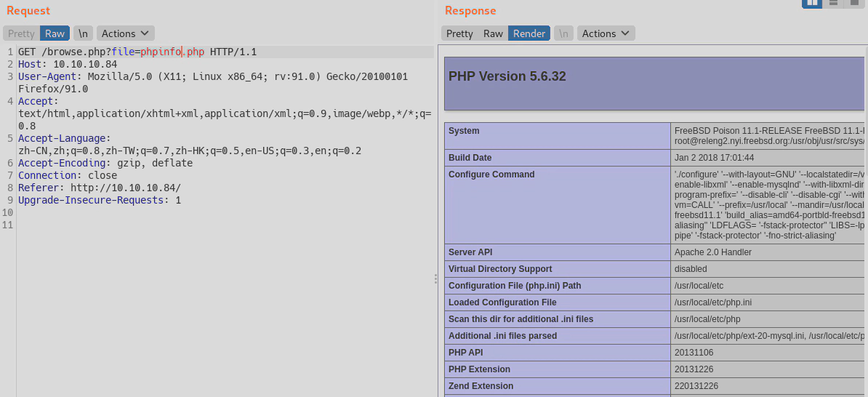
Task: Switch Response to the Pretty view
Action: click(459, 33)
